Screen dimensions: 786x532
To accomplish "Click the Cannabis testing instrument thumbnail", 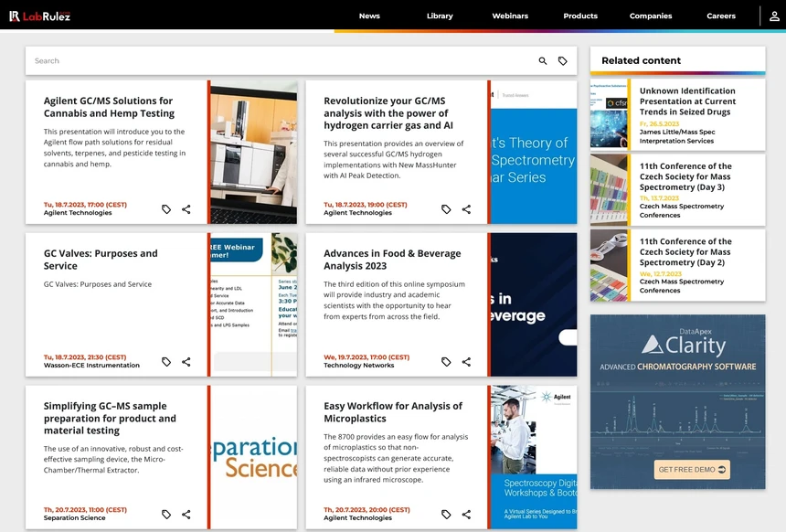I will 254,152.
